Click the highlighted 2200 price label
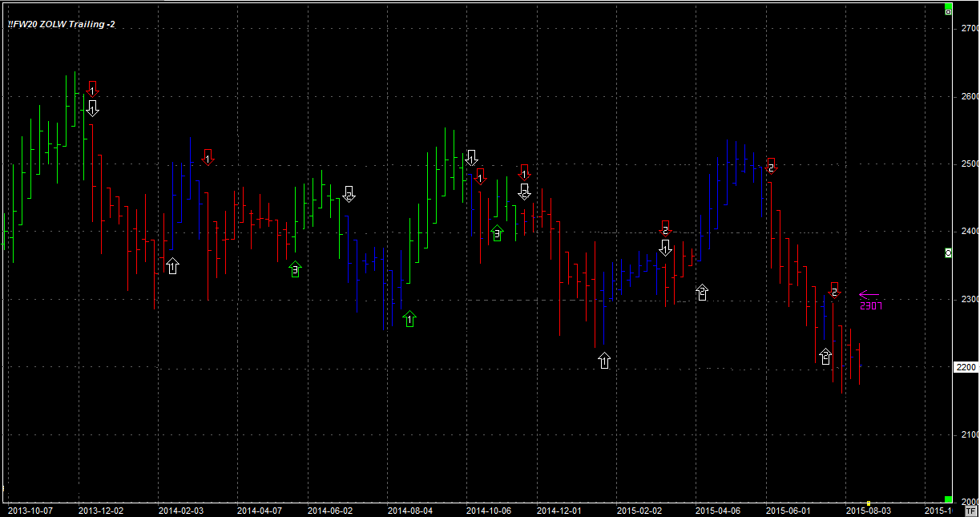 pyautogui.click(x=966, y=367)
